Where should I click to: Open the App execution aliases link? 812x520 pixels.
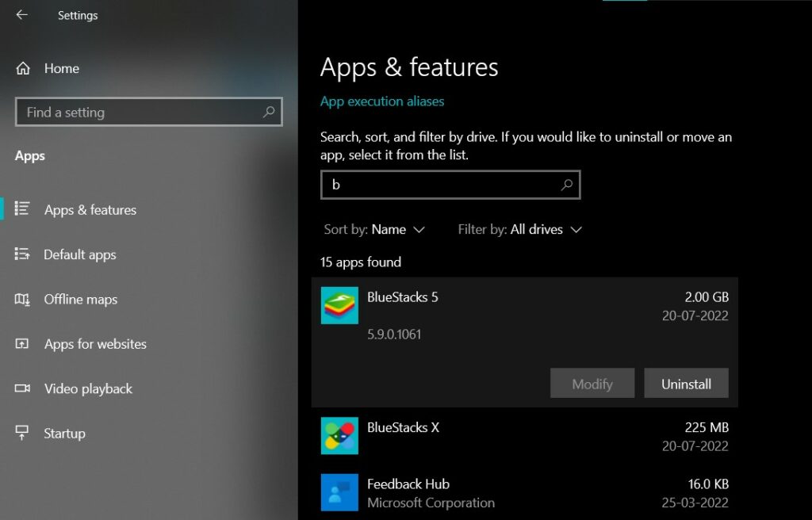coord(382,101)
